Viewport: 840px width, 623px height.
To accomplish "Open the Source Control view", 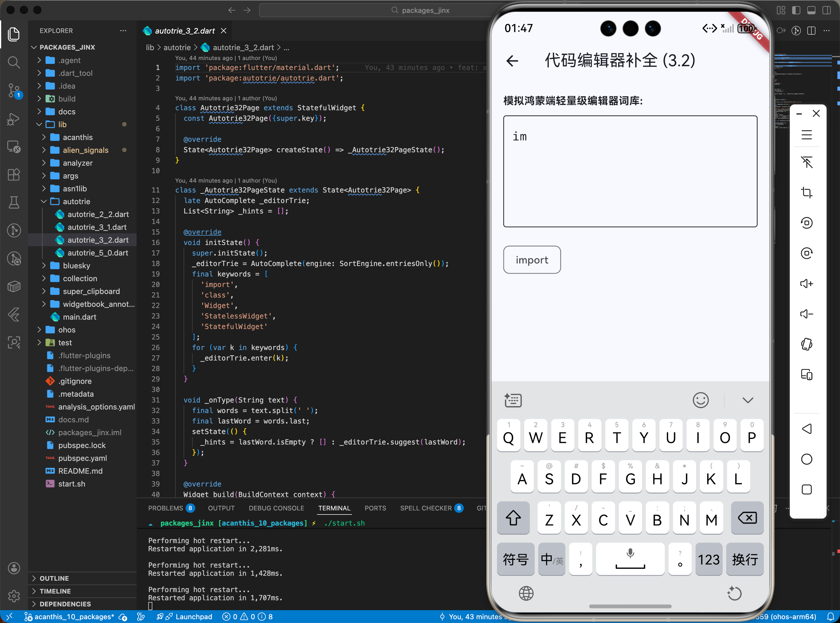I will pyautogui.click(x=14, y=90).
